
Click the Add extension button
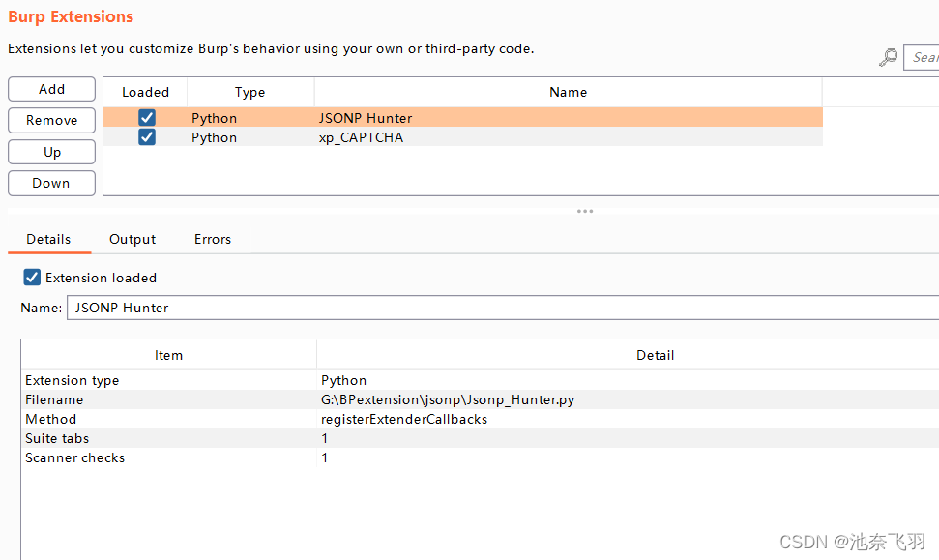pyautogui.click(x=51, y=89)
